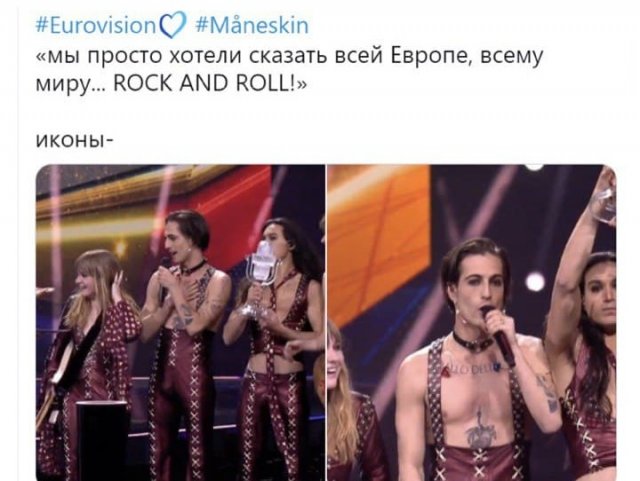Click the tweet text starting with «мы просто

(289, 69)
